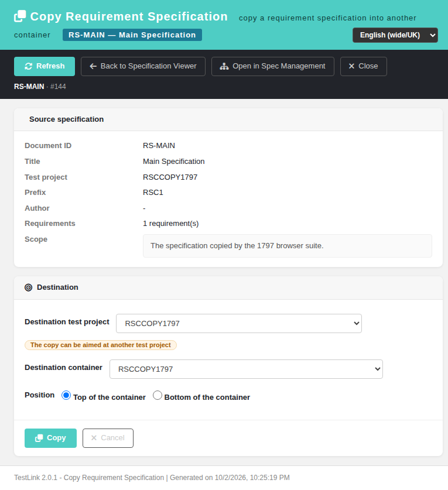Image resolution: width=448 pixels, height=490 pixels.
Task: Click the Copy button
Action: [x=50, y=438]
